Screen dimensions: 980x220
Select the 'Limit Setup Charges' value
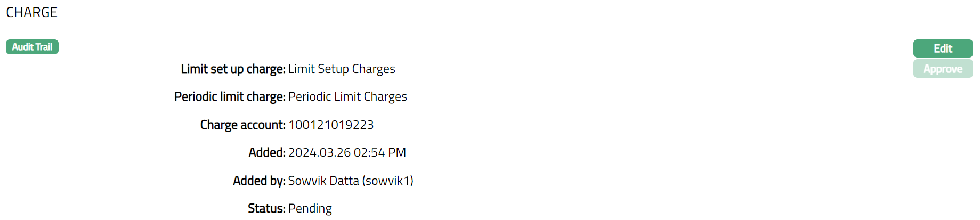[342, 69]
